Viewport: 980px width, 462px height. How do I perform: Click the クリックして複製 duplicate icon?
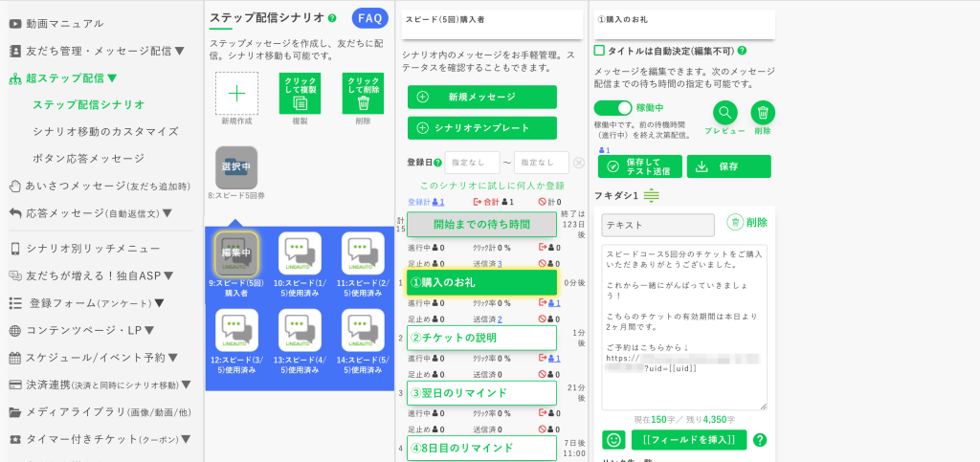click(x=300, y=94)
